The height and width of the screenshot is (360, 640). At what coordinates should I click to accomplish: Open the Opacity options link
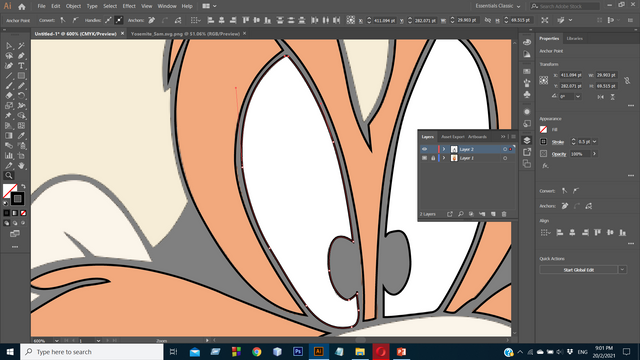[559, 154]
